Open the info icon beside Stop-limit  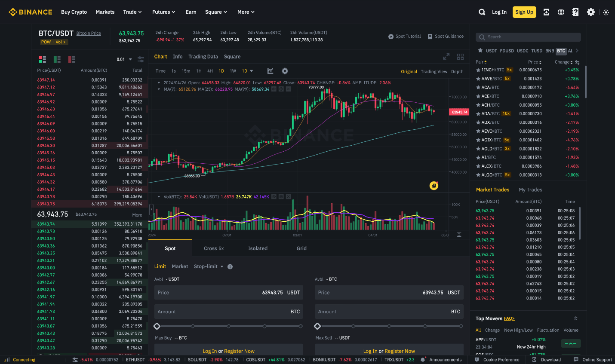(x=230, y=266)
